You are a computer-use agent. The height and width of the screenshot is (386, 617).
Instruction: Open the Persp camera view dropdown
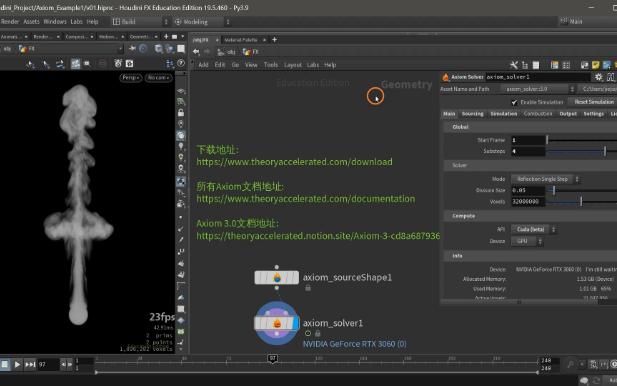[x=131, y=78]
